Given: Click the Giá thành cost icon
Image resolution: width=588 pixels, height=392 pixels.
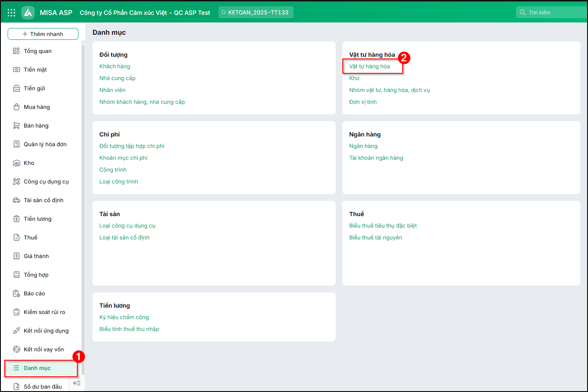Looking at the screenshot, I should tap(16, 256).
